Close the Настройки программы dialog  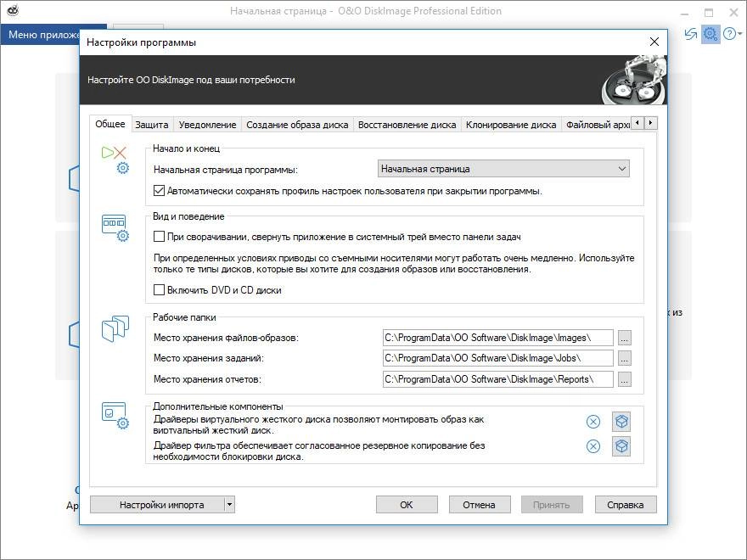point(654,42)
